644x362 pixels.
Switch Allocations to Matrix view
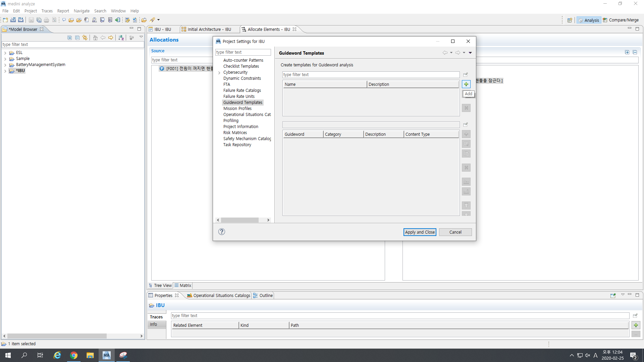click(x=183, y=286)
